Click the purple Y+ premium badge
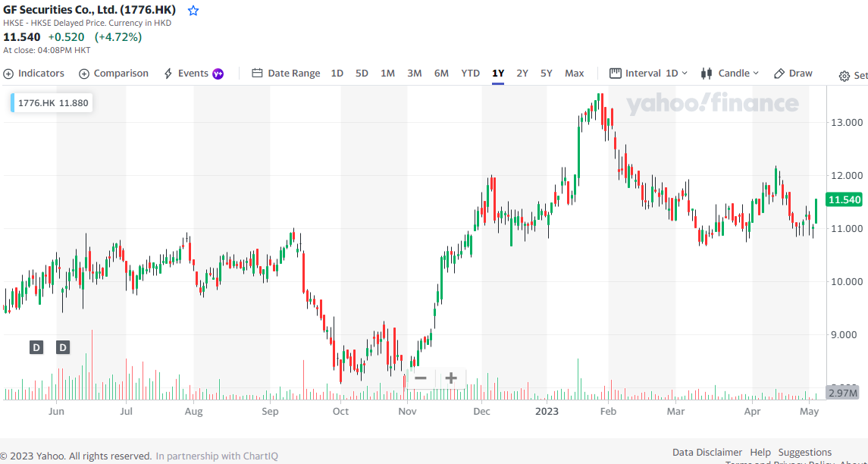Image resolution: width=868 pixels, height=464 pixels. point(218,74)
